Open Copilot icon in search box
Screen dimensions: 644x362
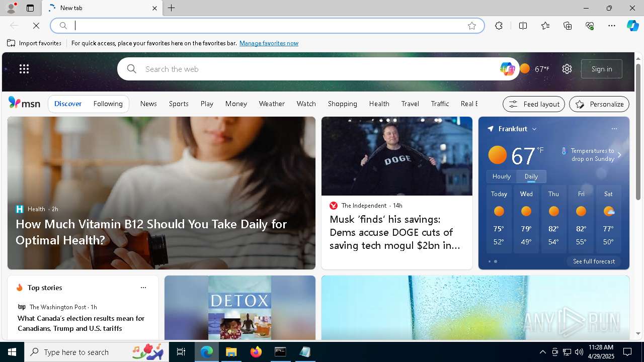[507, 69]
